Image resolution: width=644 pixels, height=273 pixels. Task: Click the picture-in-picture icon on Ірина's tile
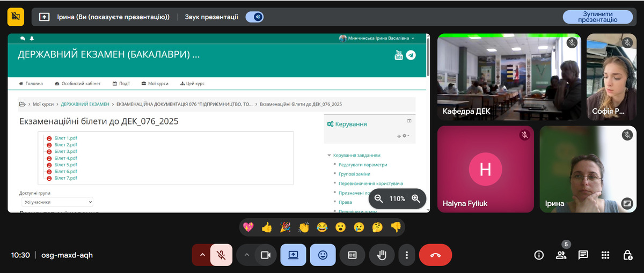(627, 203)
